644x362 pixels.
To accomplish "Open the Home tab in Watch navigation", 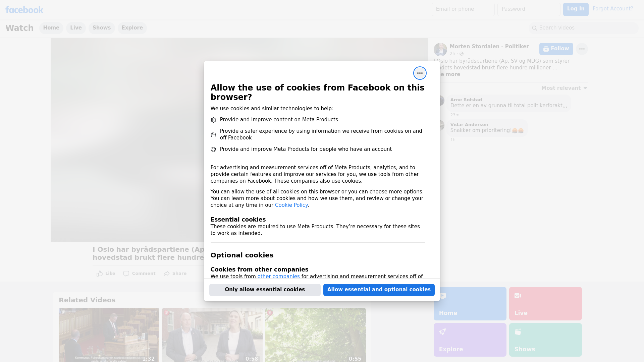I will point(51,28).
